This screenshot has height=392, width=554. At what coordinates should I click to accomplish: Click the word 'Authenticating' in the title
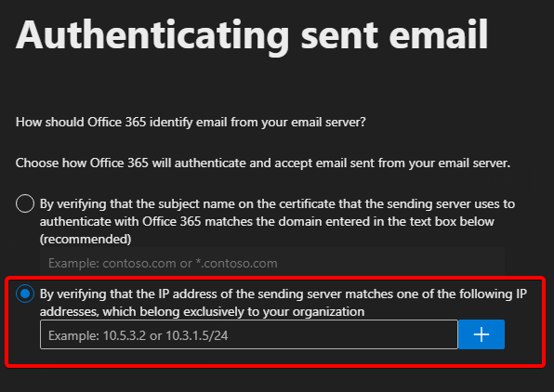152,35
